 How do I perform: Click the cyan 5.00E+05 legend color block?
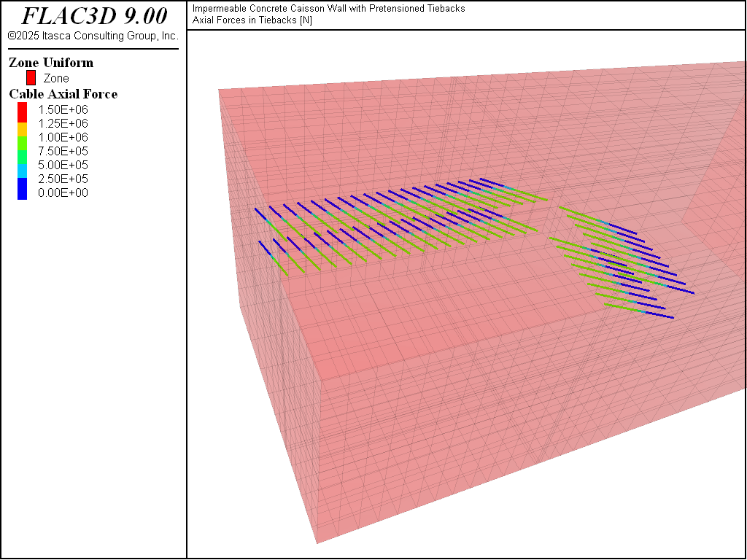click(x=23, y=171)
